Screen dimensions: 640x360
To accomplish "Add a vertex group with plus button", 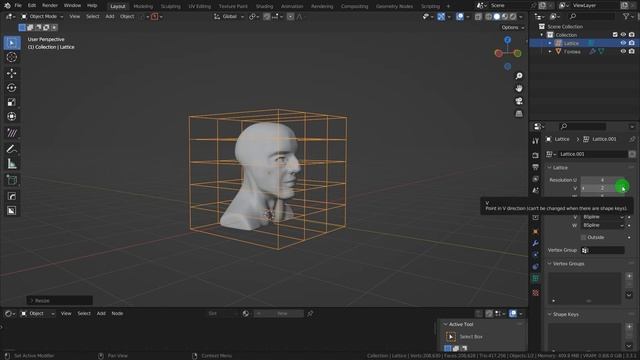I will pyautogui.click(x=629, y=276).
